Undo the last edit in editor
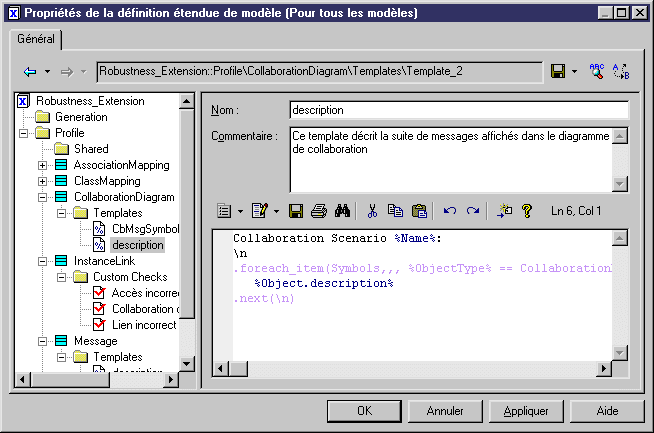 tap(450, 211)
